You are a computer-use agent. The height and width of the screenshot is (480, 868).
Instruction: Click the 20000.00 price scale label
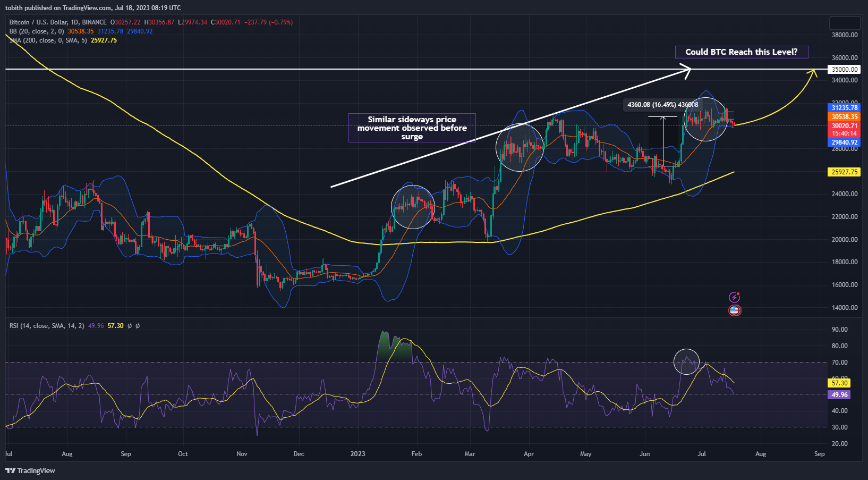pyautogui.click(x=845, y=240)
